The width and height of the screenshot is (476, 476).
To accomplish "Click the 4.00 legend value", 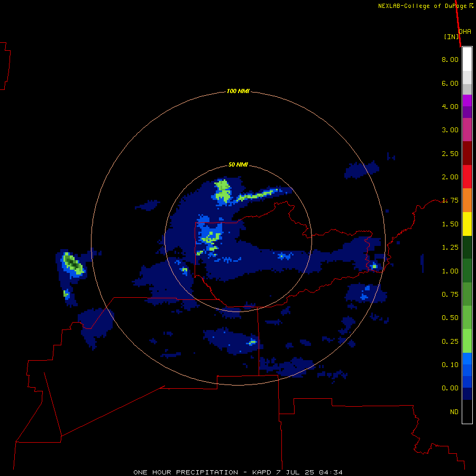I will (x=450, y=106).
